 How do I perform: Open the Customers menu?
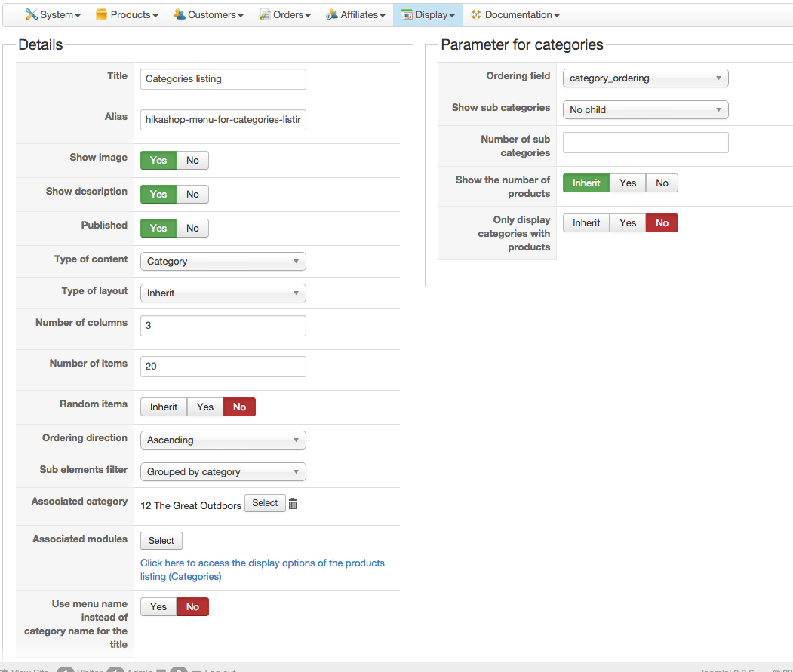click(x=208, y=14)
